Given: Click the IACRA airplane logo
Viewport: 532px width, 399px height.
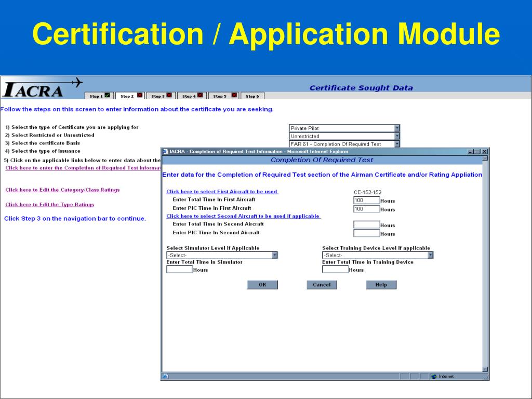Looking at the screenshot, I should pos(43,88).
